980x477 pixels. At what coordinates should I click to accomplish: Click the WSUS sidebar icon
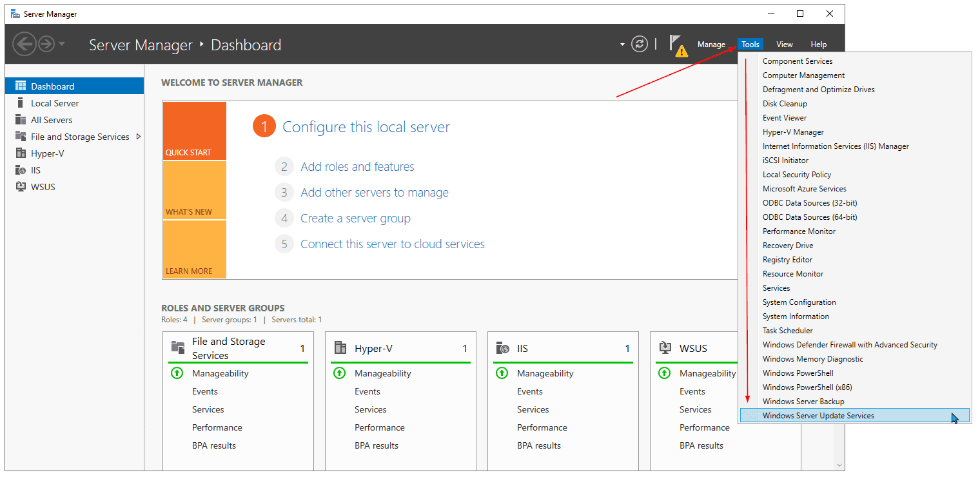[20, 187]
